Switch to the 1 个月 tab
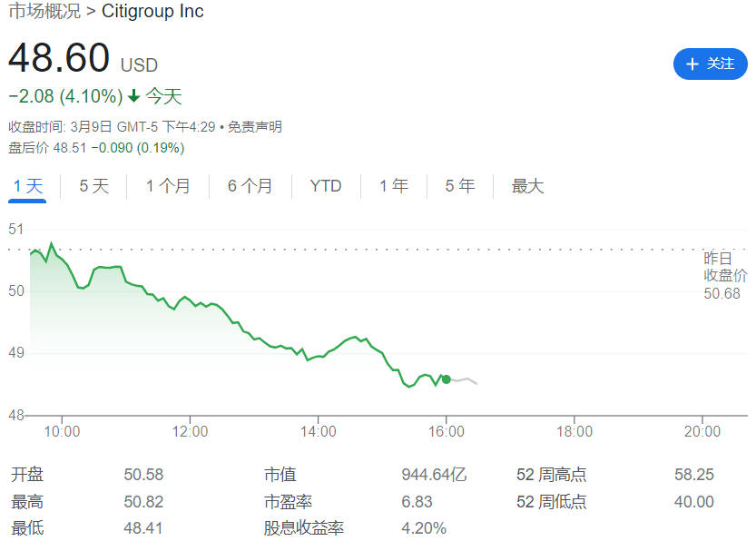756x541 pixels. 165,185
